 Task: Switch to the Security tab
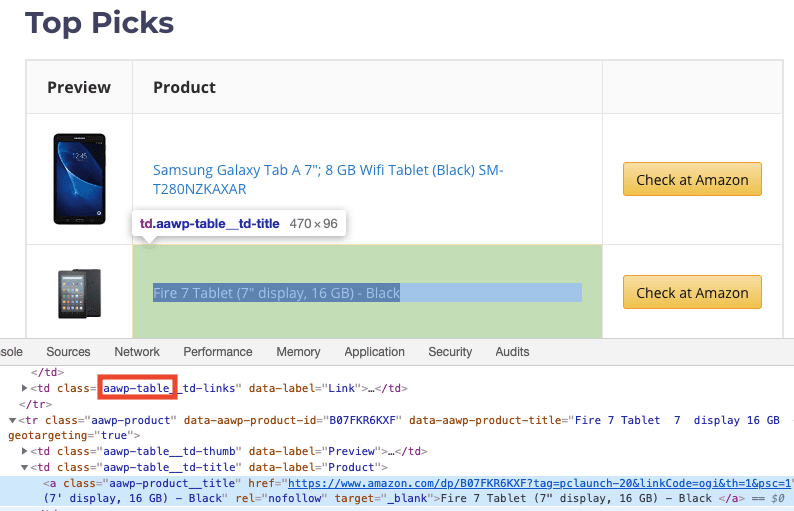click(x=450, y=352)
